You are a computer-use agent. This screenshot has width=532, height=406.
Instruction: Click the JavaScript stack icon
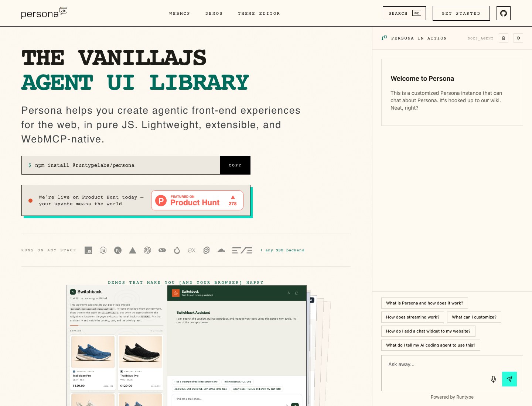pyautogui.click(x=88, y=250)
